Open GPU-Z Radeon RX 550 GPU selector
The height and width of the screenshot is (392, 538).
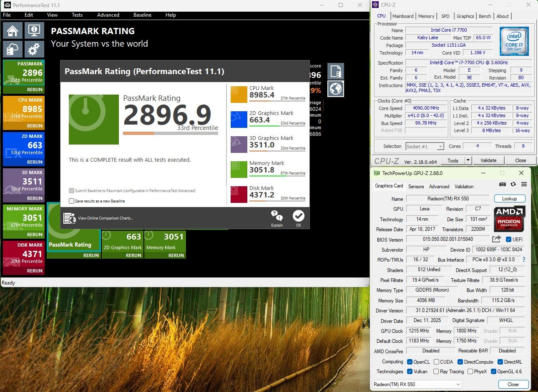[x=417, y=385]
